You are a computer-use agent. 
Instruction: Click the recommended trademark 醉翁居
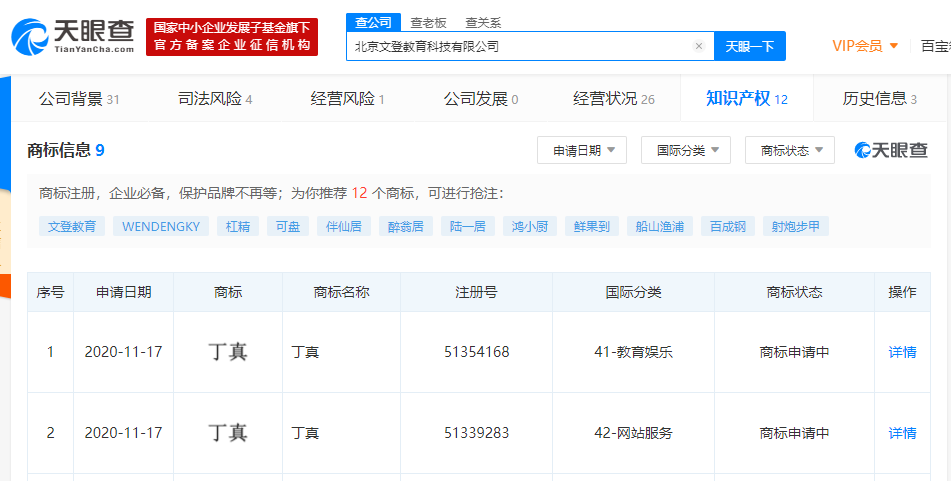click(x=406, y=226)
